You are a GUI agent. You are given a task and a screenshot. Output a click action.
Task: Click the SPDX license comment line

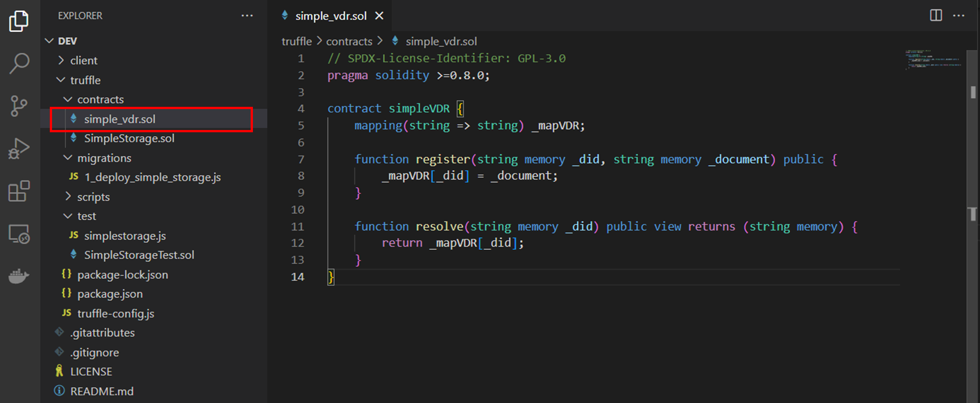pos(446,58)
